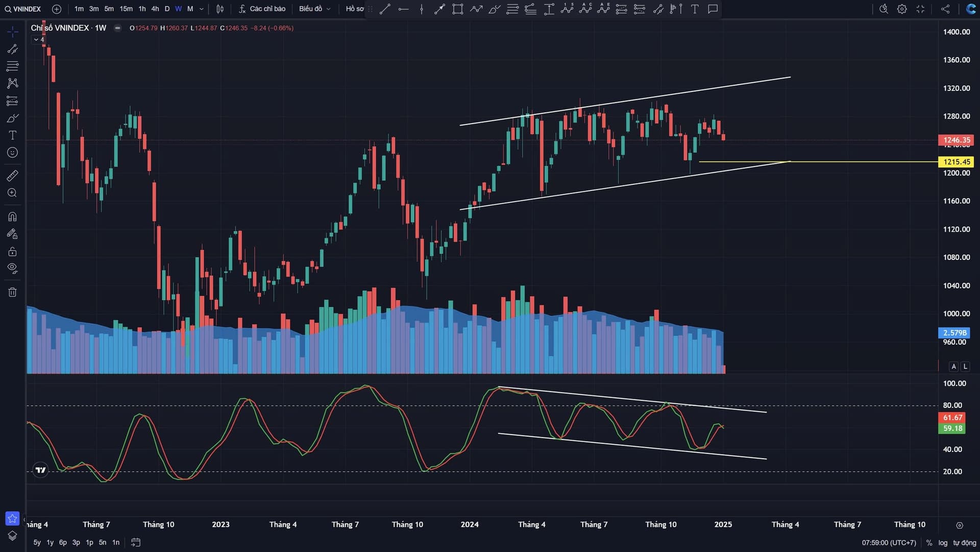Screen dimensions: 980x552
Task: Open Các chỉ báo indicators button
Action: 262,9
